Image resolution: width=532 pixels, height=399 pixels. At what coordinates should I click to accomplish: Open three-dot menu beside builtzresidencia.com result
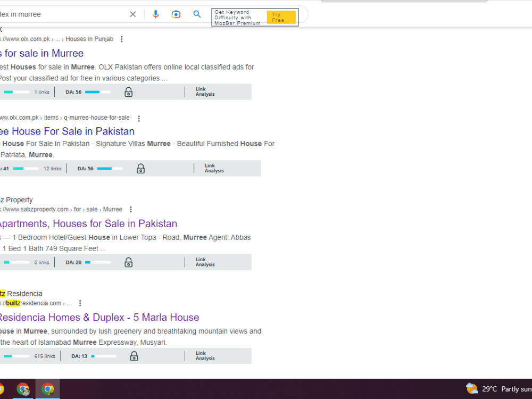tap(80, 303)
